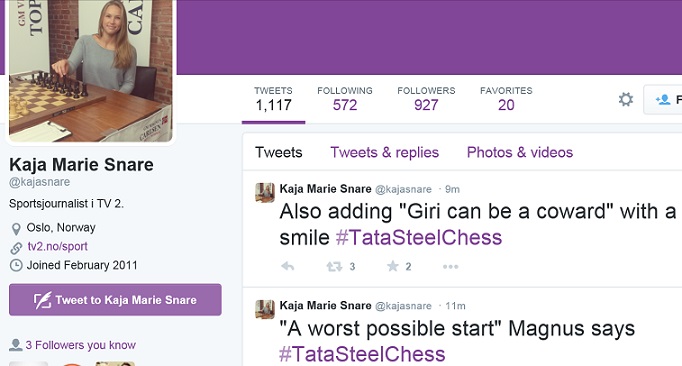The image size is (682, 366).
Task: Select the Tweets tab in the timeline
Action: [278, 152]
